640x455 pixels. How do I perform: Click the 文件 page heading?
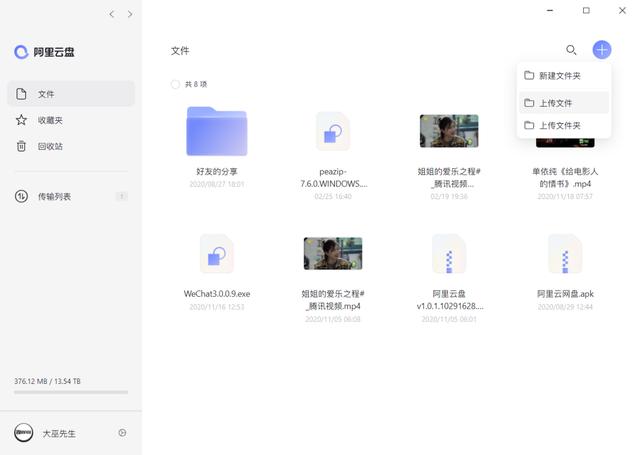click(x=180, y=51)
